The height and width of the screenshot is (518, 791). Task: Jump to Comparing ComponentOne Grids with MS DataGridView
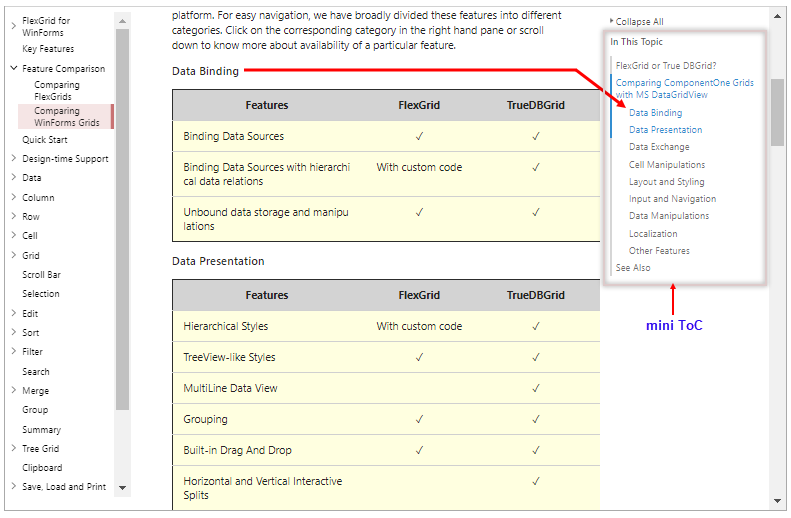684,88
